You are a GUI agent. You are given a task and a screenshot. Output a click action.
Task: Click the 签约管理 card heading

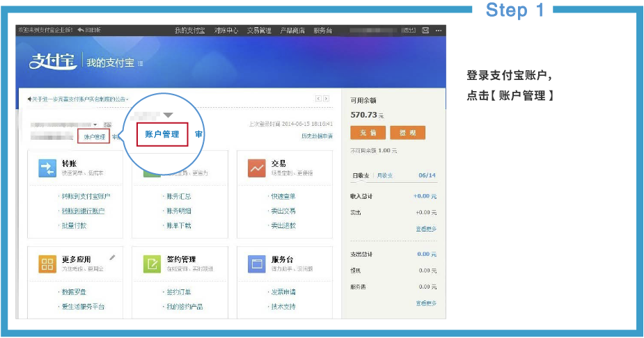click(181, 259)
